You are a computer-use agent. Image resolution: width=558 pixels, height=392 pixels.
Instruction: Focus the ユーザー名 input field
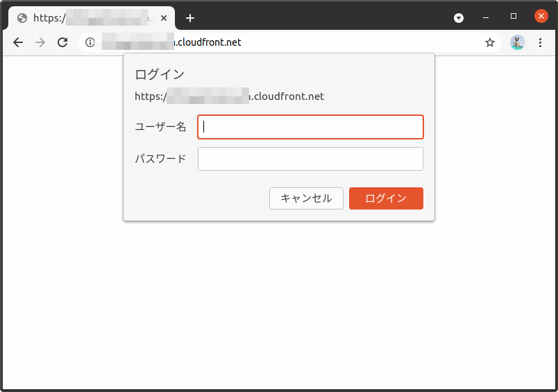pyautogui.click(x=310, y=127)
